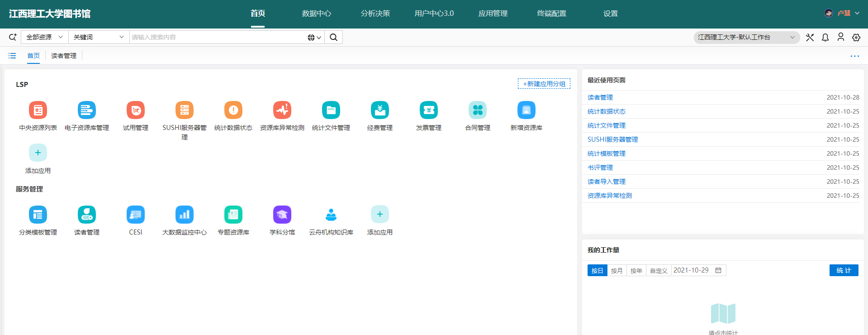Viewport: 868px width, 335px height.
Task: Open the 经费管理 app icon
Action: pyautogui.click(x=379, y=110)
